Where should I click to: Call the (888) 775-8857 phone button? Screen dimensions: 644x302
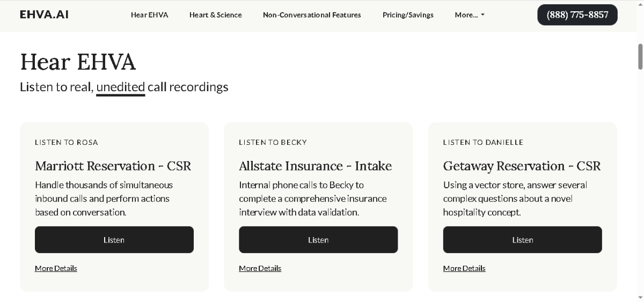tap(577, 14)
